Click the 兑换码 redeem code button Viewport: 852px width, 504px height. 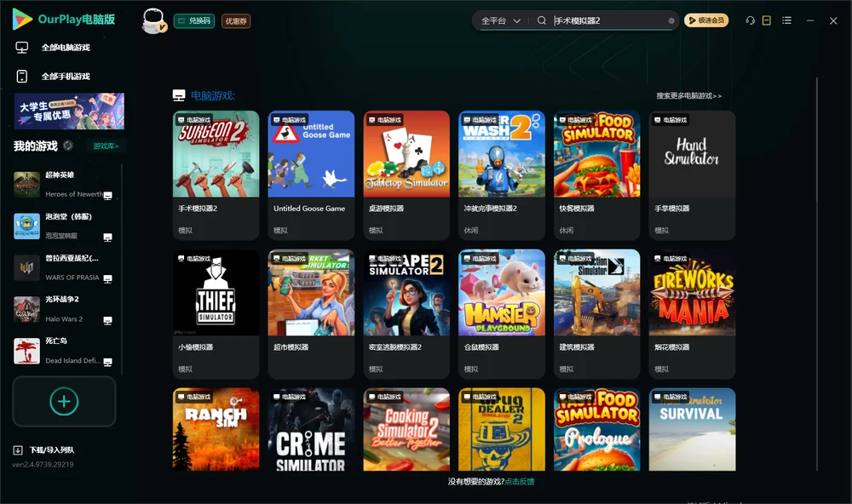[x=194, y=21]
